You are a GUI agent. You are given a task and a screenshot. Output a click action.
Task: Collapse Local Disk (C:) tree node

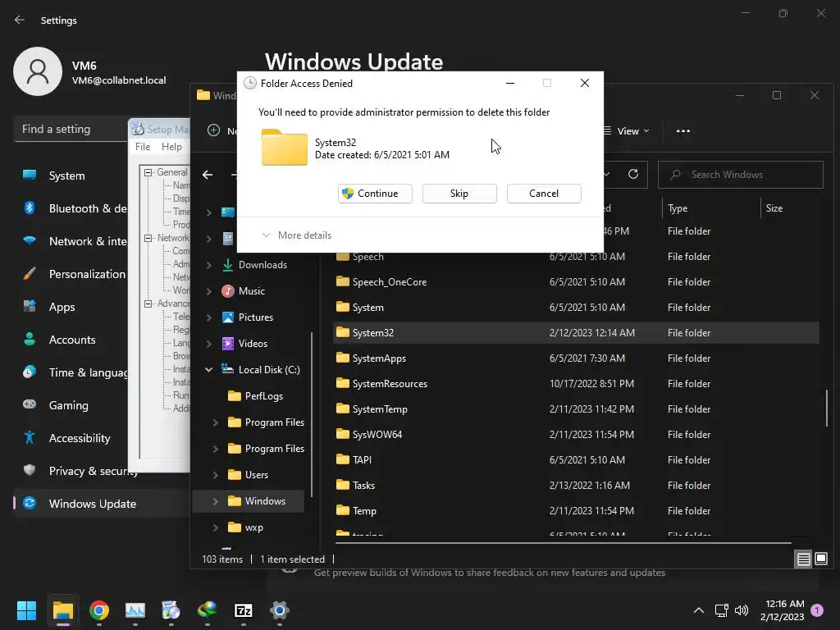click(x=209, y=370)
